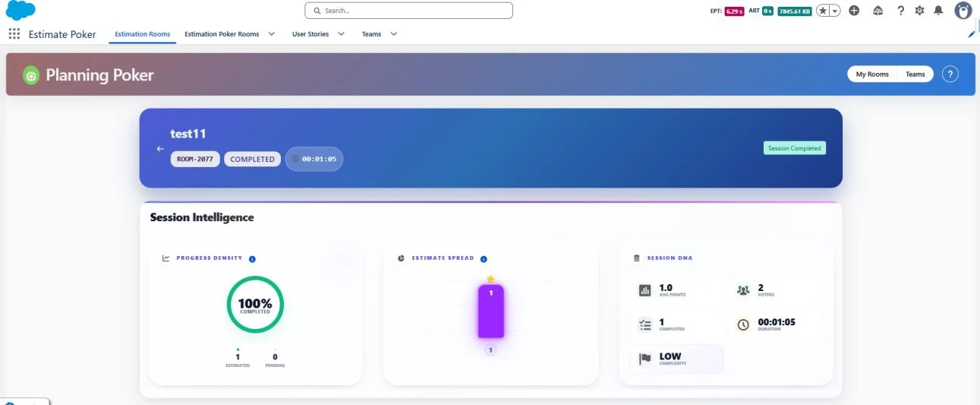Click the ROOM-2077 badge
The height and width of the screenshot is (405, 980).
click(x=195, y=160)
